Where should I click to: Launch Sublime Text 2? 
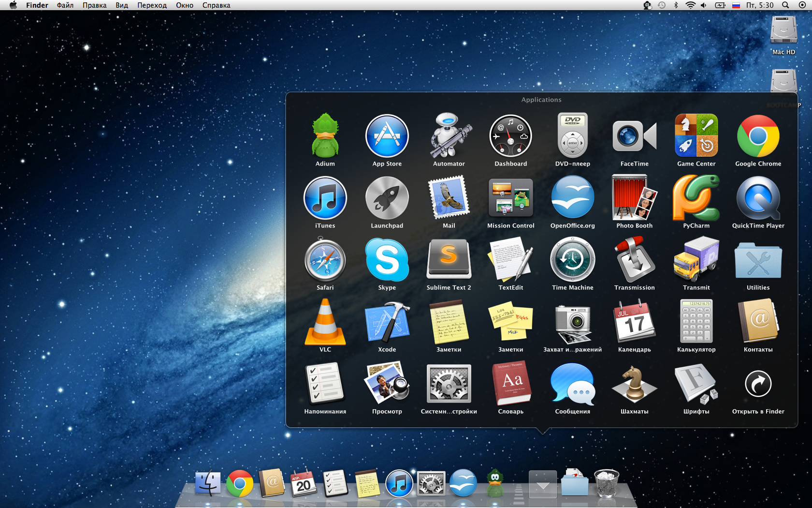coord(449,260)
